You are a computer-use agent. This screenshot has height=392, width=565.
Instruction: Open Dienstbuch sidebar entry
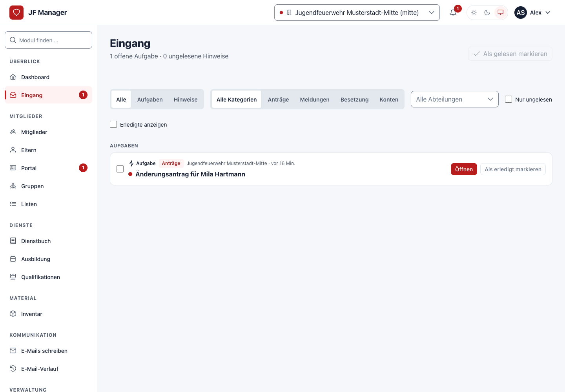click(x=49, y=241)
